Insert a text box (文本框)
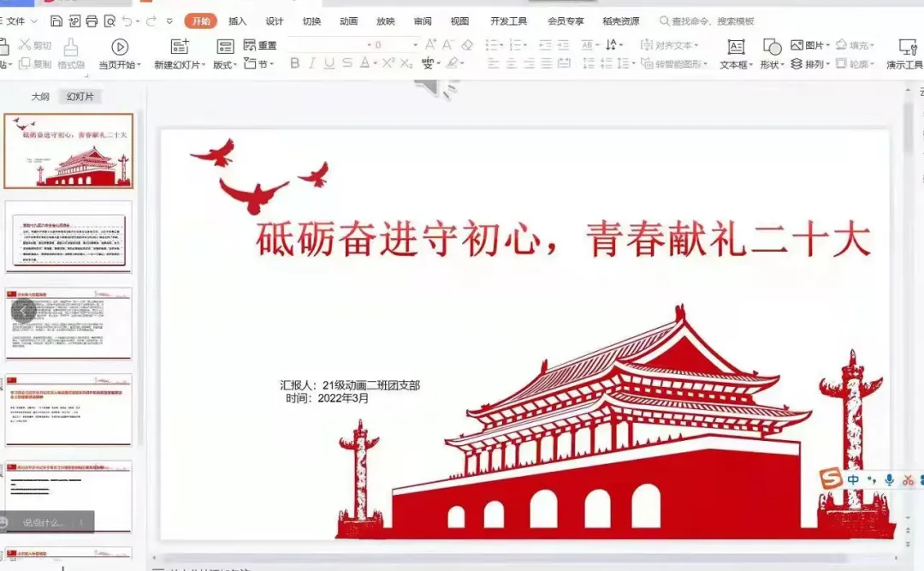 point(735,47)
